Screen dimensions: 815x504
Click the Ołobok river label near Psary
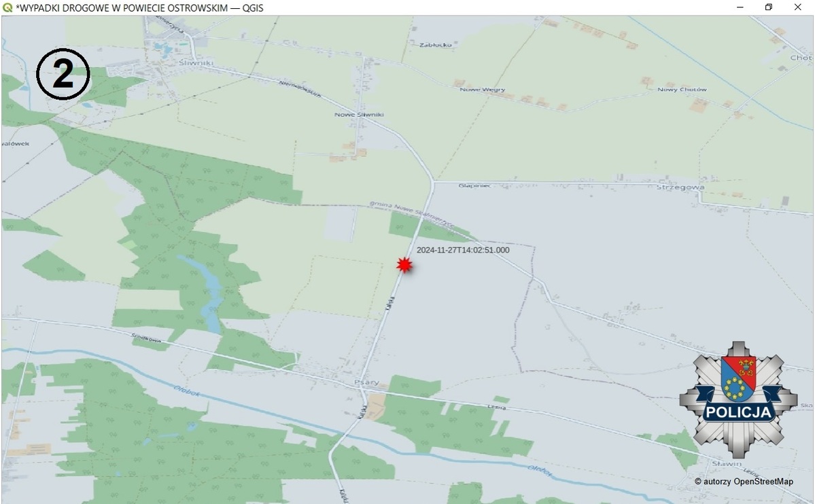click(187, 391)
